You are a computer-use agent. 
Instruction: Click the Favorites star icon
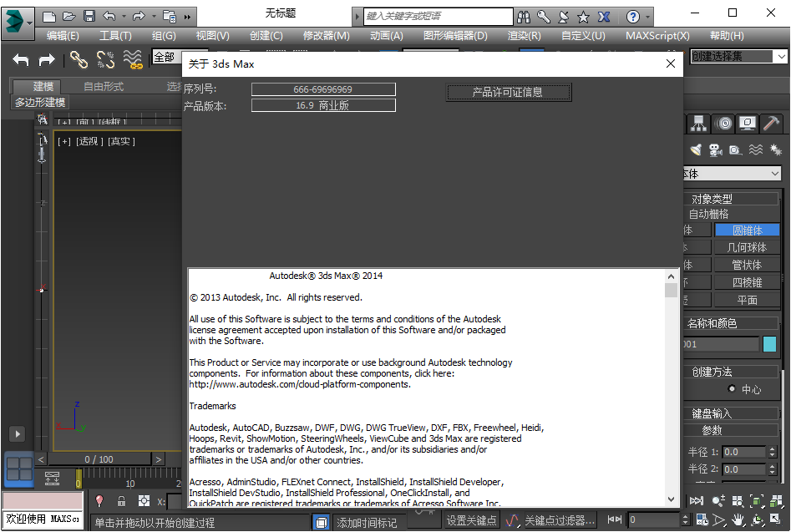tap(583, 18)
